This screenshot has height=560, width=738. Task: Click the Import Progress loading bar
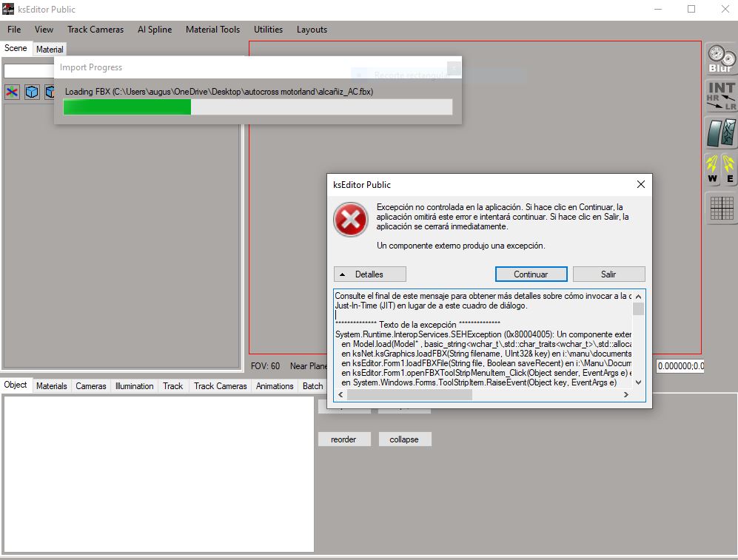258,107
